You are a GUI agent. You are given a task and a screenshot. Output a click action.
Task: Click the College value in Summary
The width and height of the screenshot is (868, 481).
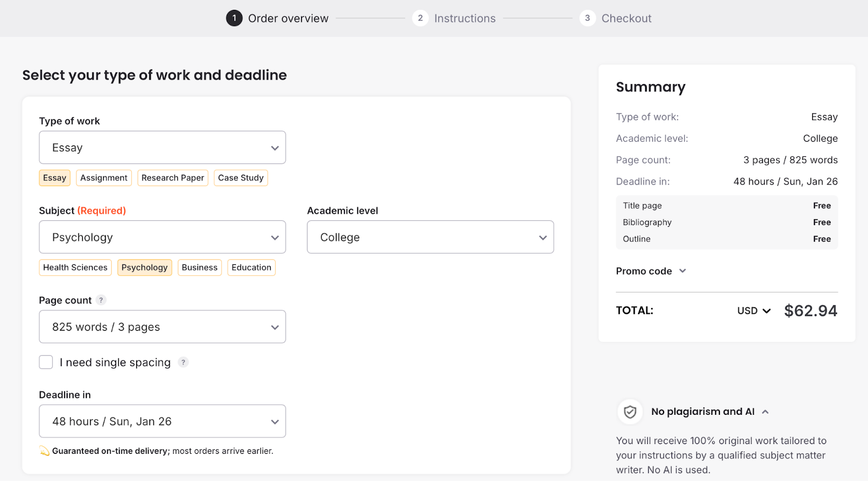(x=820, y=138)
